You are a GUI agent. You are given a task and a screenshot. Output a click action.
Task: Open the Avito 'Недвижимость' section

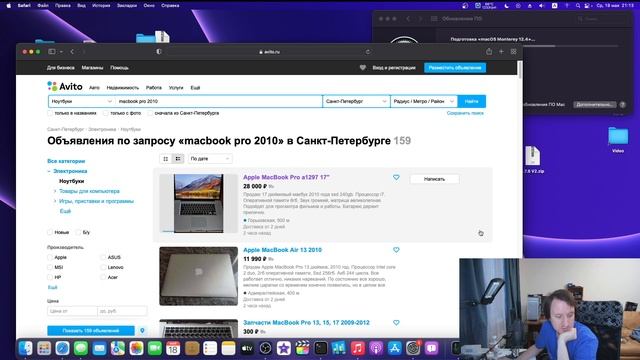(123, 88)
